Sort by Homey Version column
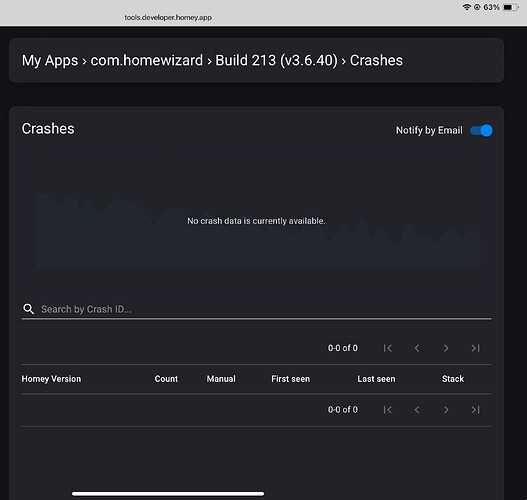 (51, 379)
